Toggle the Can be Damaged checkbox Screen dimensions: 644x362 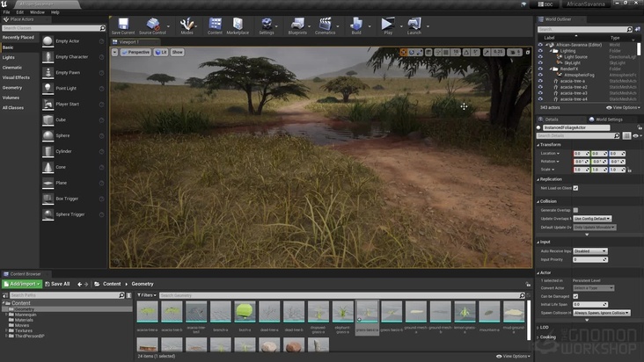pos(575,296)
